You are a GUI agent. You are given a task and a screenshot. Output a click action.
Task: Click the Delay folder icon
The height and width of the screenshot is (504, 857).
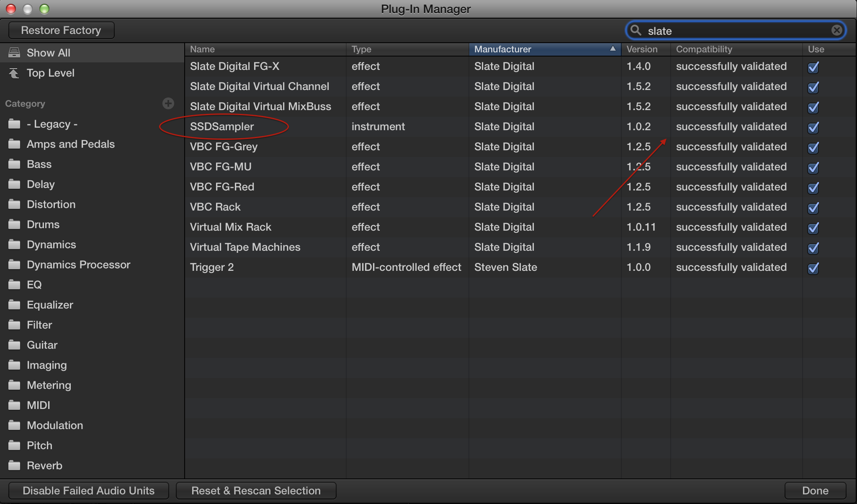point(14,184)
